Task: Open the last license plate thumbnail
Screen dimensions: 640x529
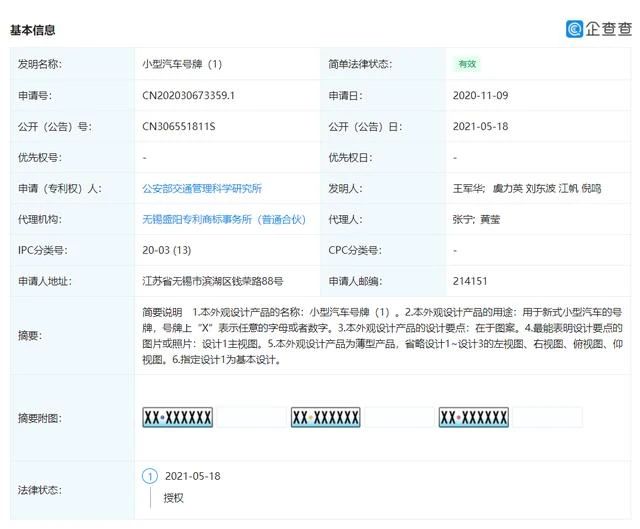Action: (473, 417)
